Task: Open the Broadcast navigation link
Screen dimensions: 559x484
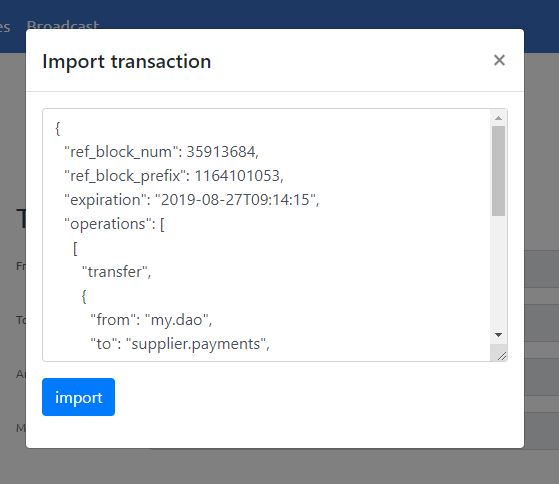Action: tap(63, 26)
